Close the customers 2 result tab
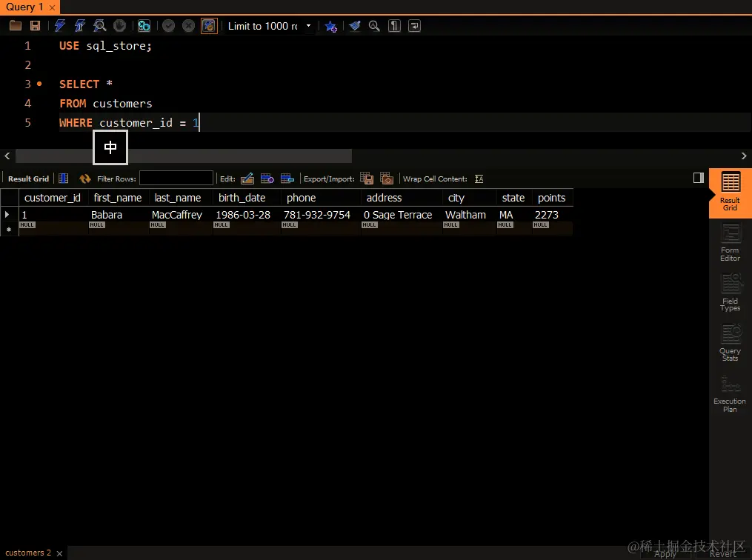 pyautogui.click(x=59, y=553)
